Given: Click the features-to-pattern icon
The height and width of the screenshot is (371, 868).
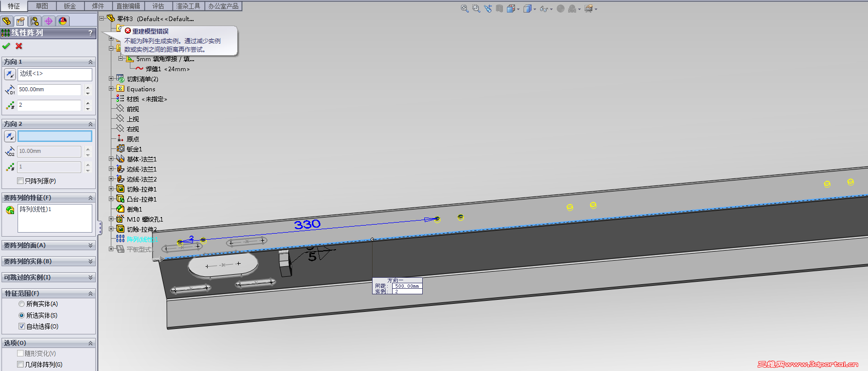Looking at the screenshot, I should (x=10, y=210).
